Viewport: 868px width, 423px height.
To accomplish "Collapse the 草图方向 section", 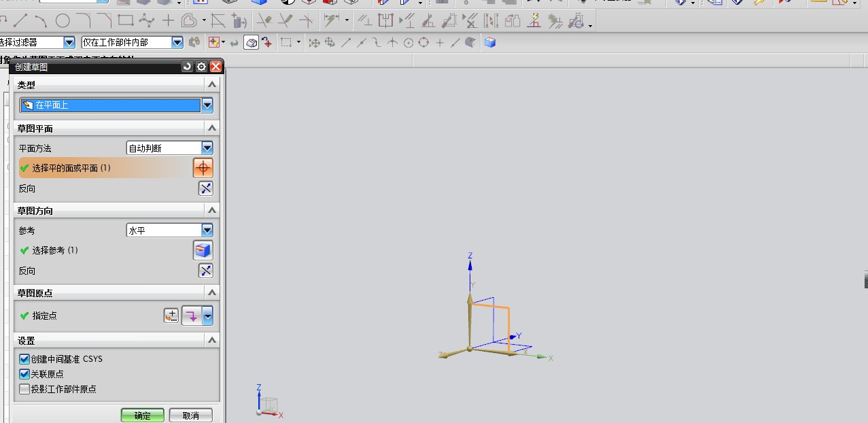I will [212, 211].
